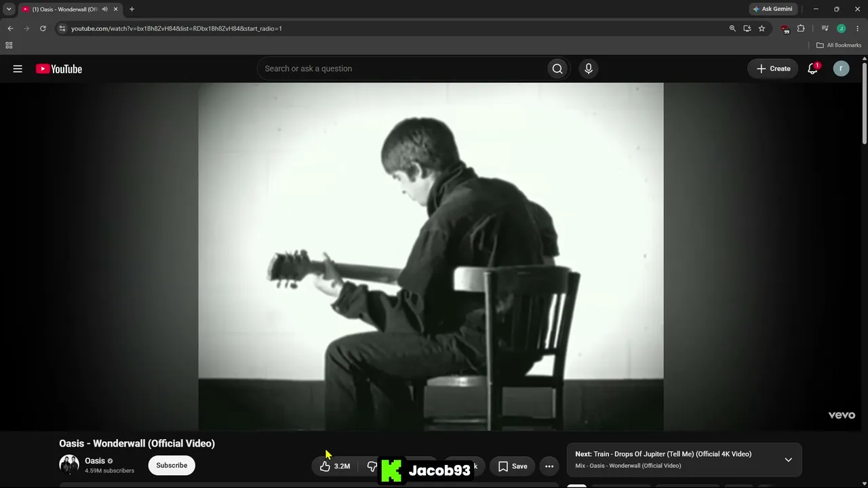Click the red extension icon in toolbar

(x=785, y=29)
